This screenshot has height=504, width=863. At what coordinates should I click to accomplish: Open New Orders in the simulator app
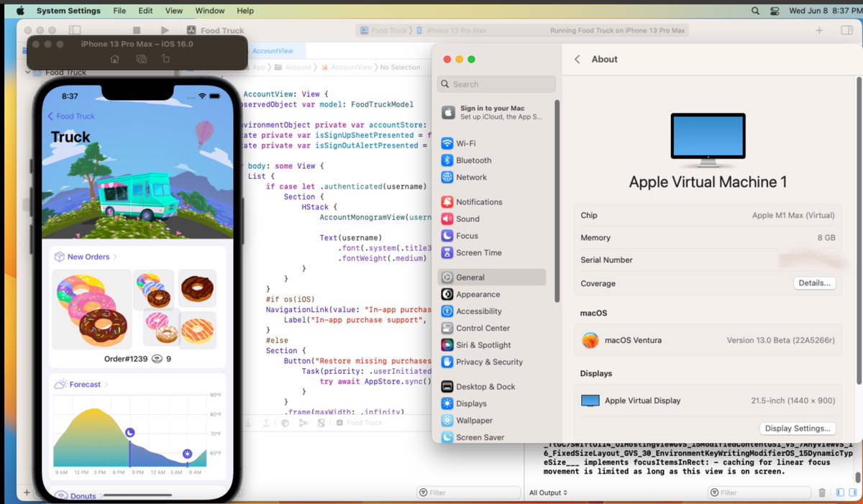click(x=87, y=257)
